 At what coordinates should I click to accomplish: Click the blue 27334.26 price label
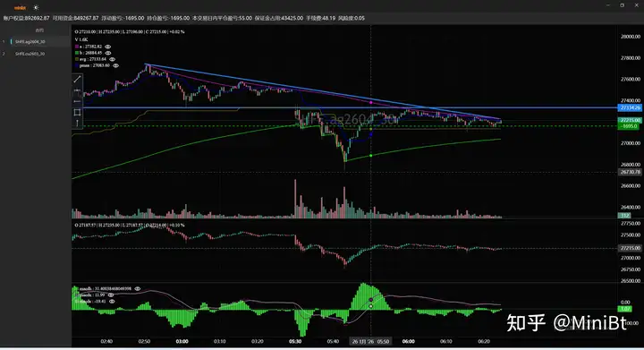pyautogui.click(x=630, y=107)
